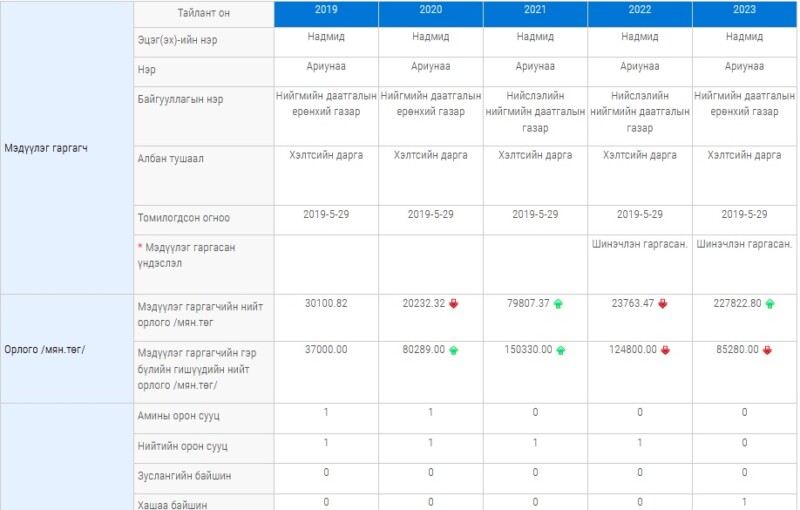800x510 pixels.
Task: Click the Тайлант он row header
Action: (204, 13)
